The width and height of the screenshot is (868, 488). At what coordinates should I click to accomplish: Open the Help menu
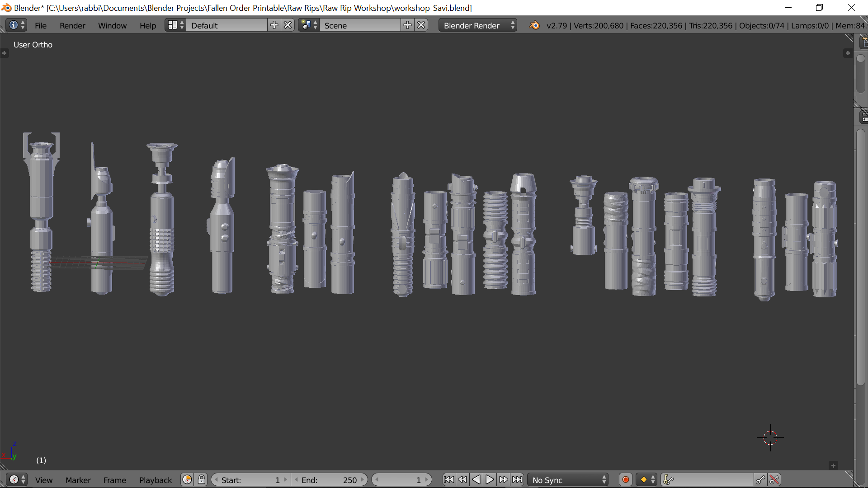coord(148,26)
